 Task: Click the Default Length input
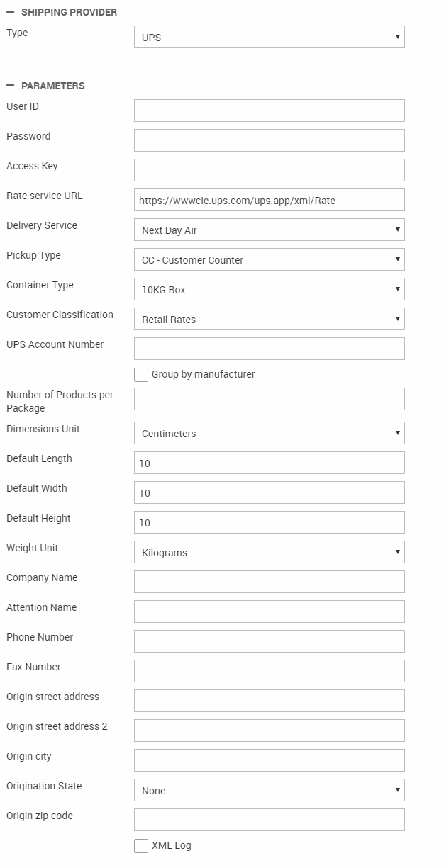269,463
